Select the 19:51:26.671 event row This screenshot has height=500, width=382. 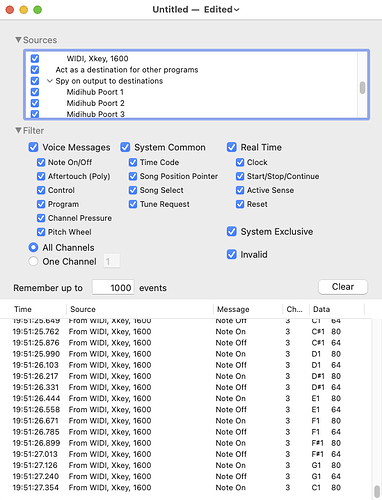pos(186,421)
